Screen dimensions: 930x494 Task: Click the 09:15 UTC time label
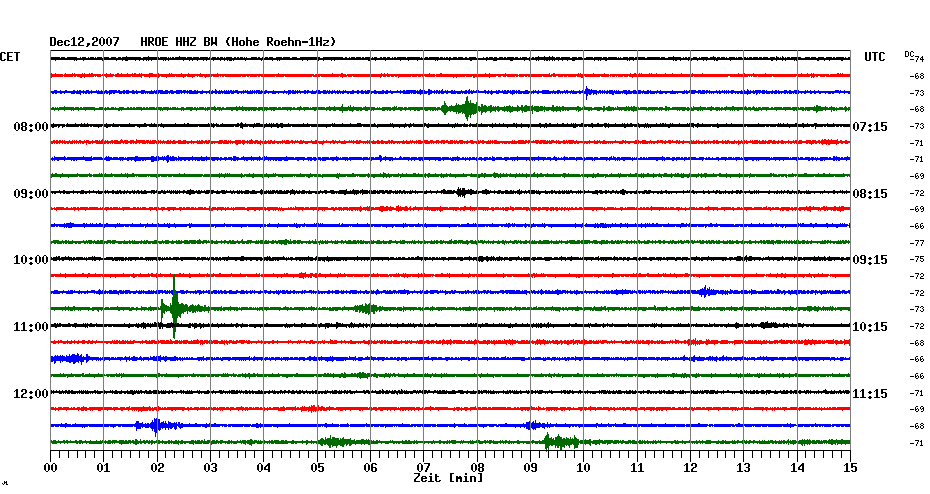tap(870, 260)
